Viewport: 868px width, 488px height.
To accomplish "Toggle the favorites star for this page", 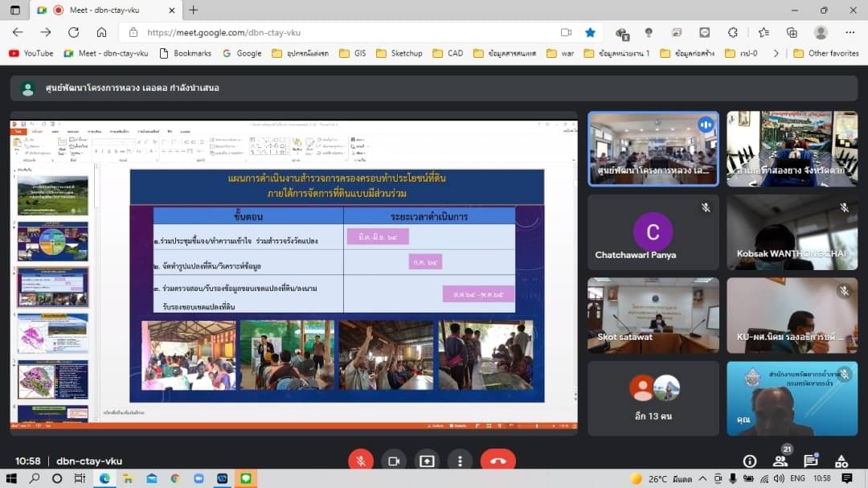I will pos(590,33).
